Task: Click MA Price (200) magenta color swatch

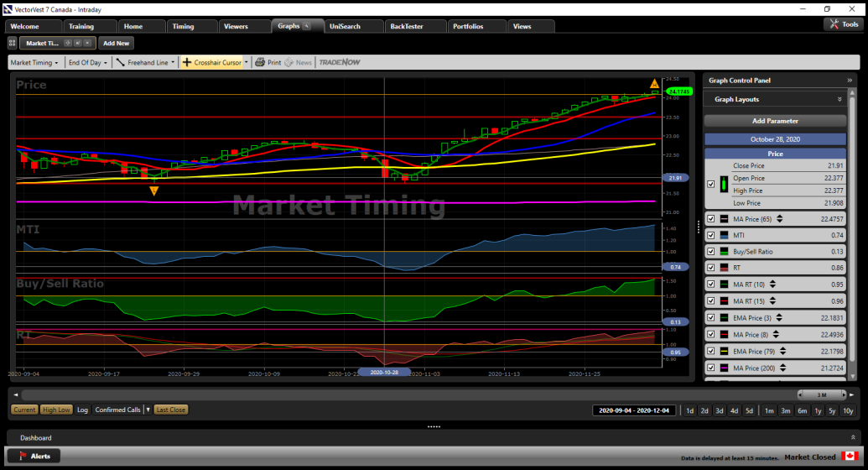Action: coord(724,368)
